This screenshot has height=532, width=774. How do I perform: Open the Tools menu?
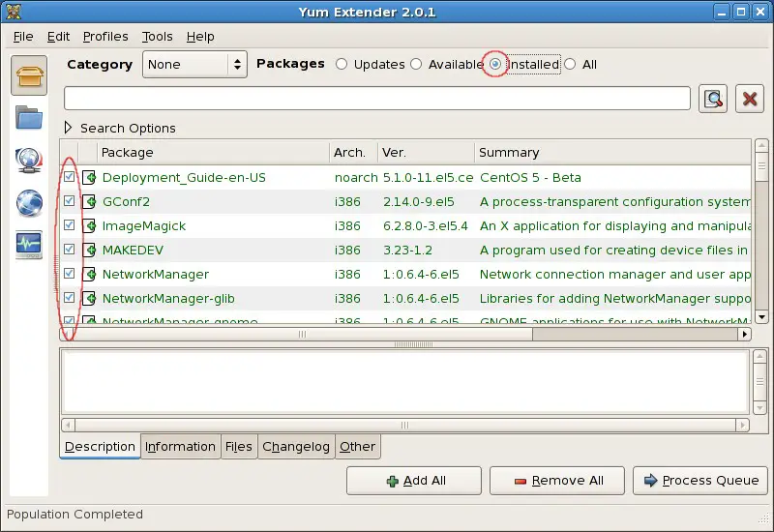158,37
